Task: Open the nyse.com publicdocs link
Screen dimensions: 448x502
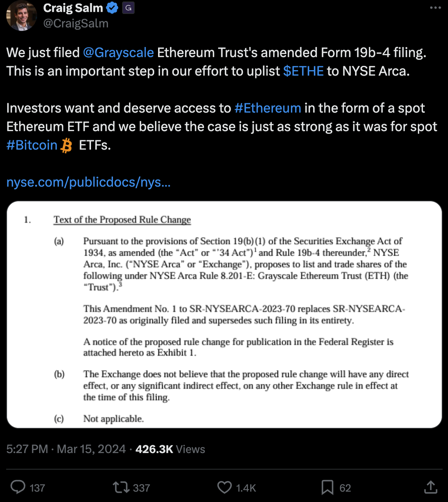Action: tap(89, 182)
